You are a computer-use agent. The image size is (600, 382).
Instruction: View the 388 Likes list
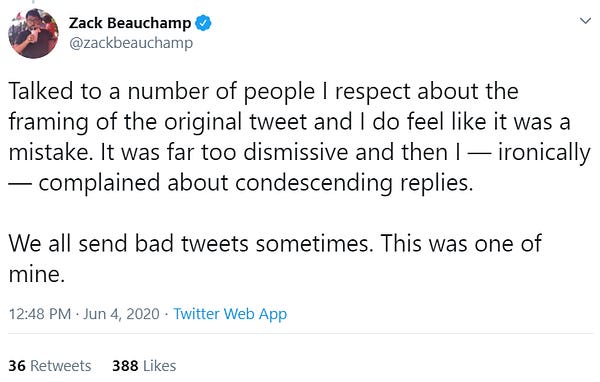pos(144,366)
